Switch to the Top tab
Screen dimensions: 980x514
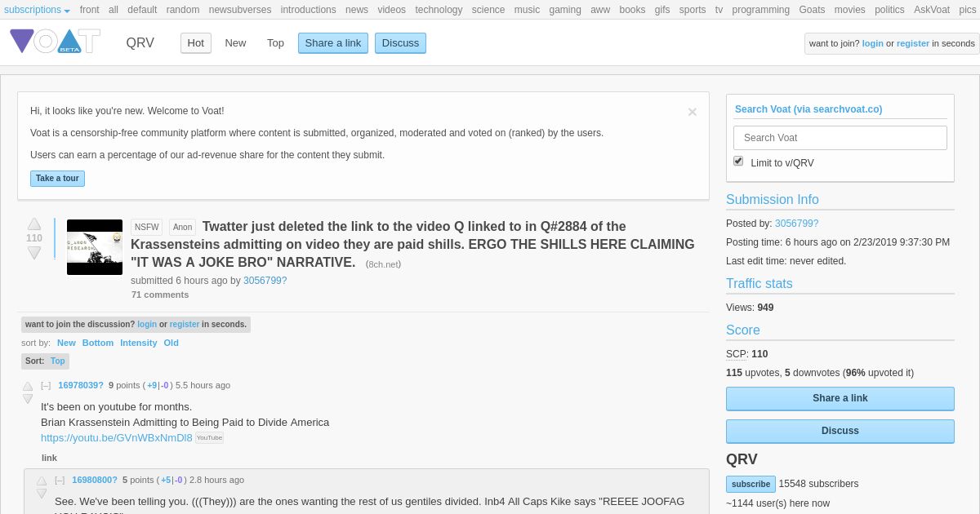(275, 43)
